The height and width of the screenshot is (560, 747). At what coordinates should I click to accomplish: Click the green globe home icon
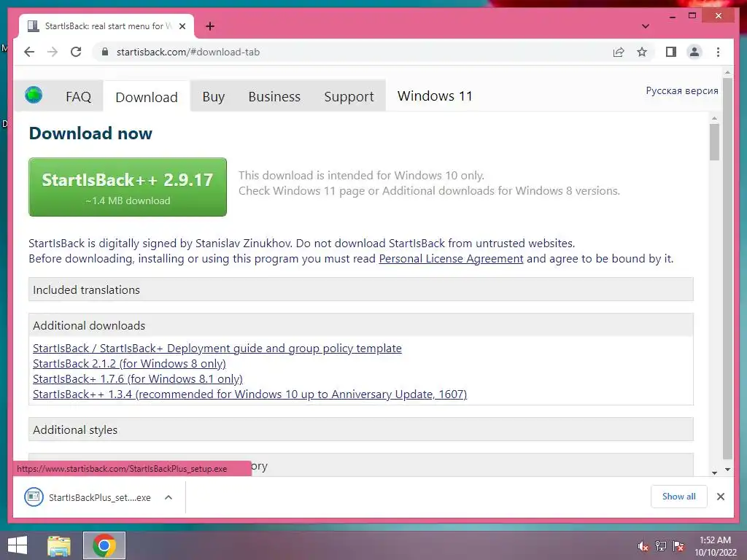[x=34, y=95]
